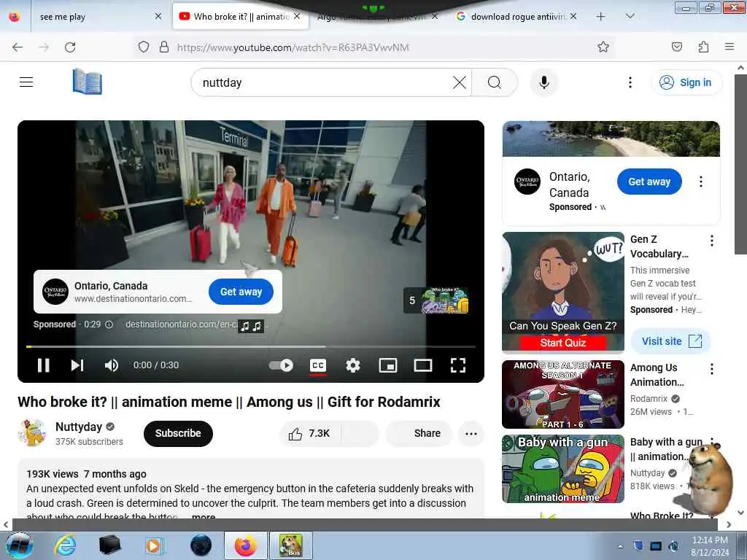Switch to theater mode icon

coord(423,365)
